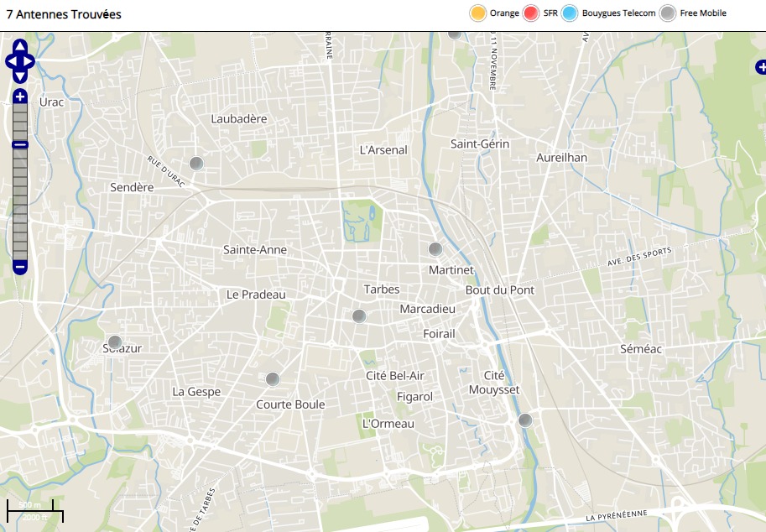Open the antenna marker below Tarbes label

click(x=359, y=316)
